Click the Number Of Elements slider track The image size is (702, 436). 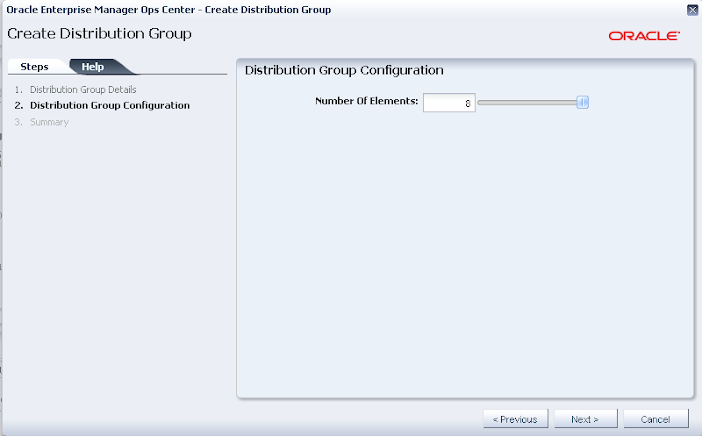click(x=527, y=103)
